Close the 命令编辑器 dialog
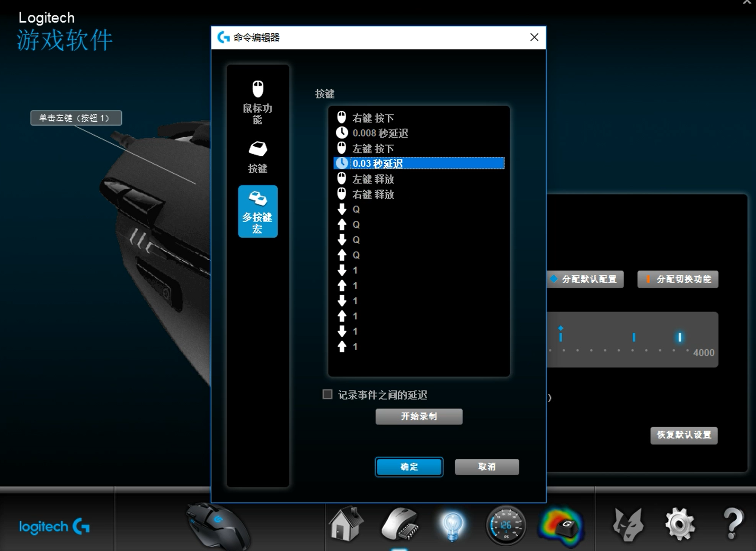 point(534,37)
